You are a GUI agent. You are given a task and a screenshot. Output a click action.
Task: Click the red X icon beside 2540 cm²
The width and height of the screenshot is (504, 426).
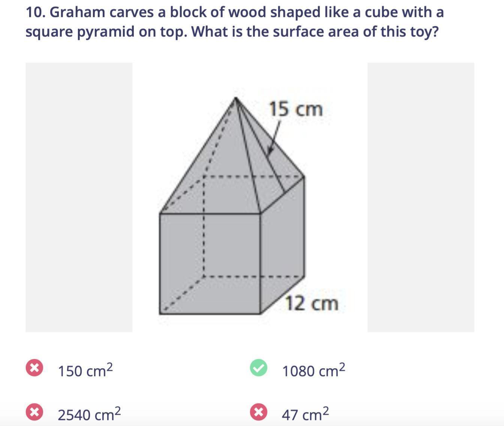[x=34, y=412]
